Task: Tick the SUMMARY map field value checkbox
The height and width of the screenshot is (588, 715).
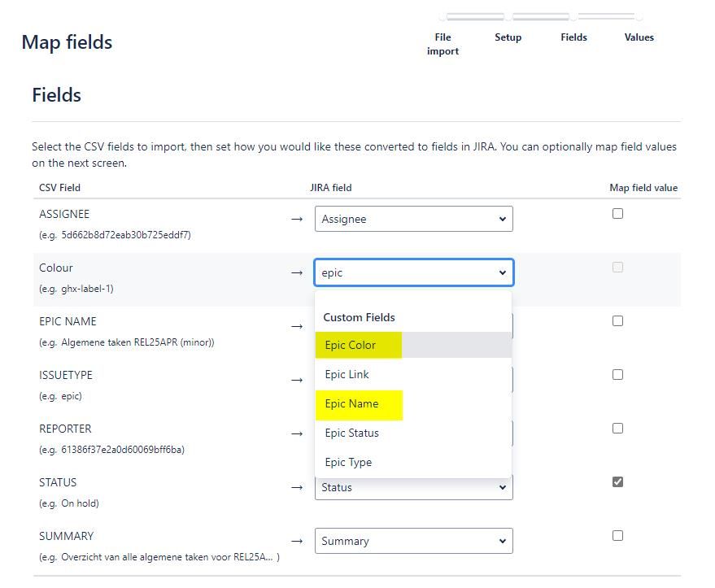Action: pyautogui.click(x=617, y=536)
